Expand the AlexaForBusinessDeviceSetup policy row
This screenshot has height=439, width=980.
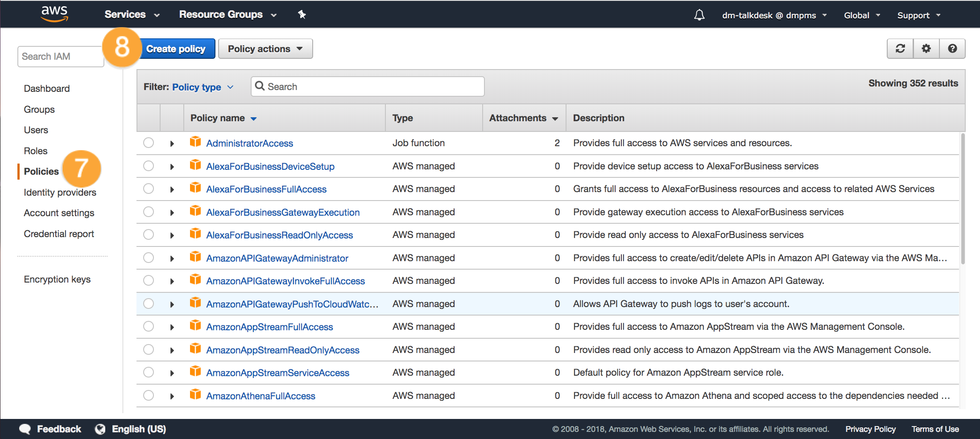[172, 167]
